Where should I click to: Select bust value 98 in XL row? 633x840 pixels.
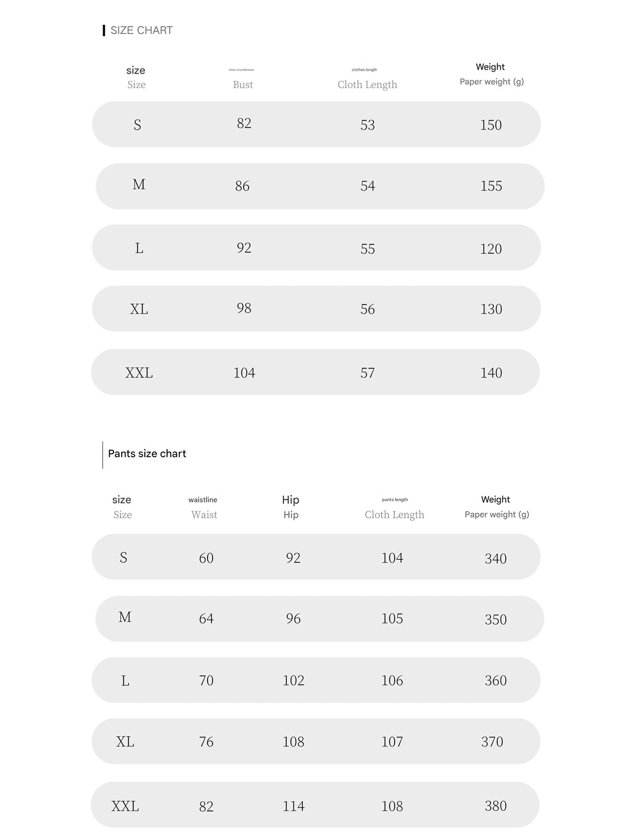tap(244, 308)
